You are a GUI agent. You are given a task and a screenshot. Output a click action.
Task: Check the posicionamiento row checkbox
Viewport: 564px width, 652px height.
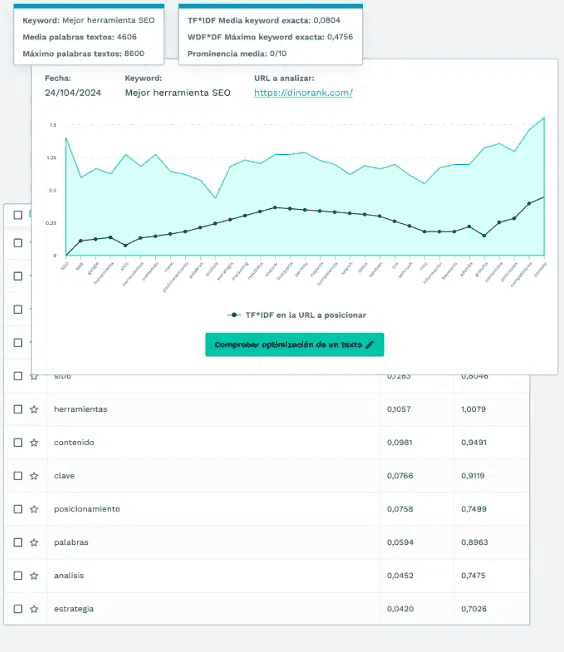(18, 509)
